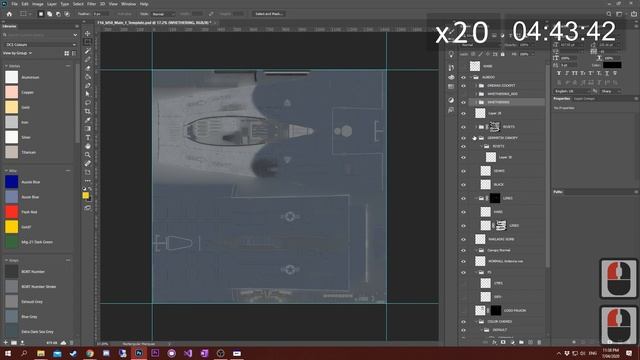Open File Explorer from the taskbar

click(41, 353)
